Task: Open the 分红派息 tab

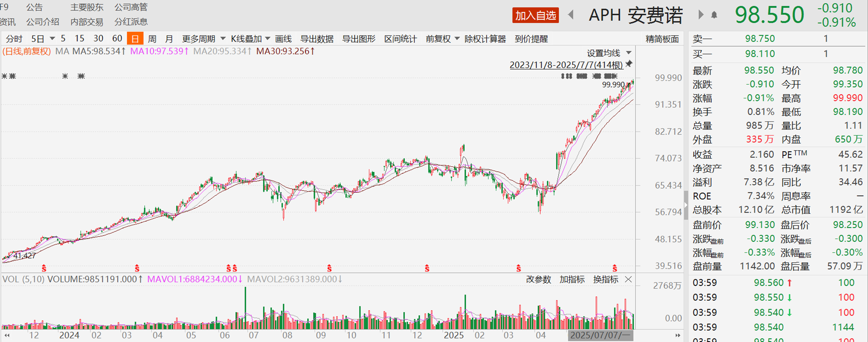Action: tap(131, 22)
